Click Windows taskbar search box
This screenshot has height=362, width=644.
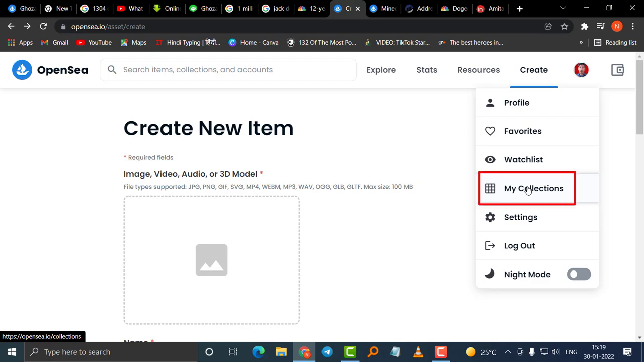[111, 352]
